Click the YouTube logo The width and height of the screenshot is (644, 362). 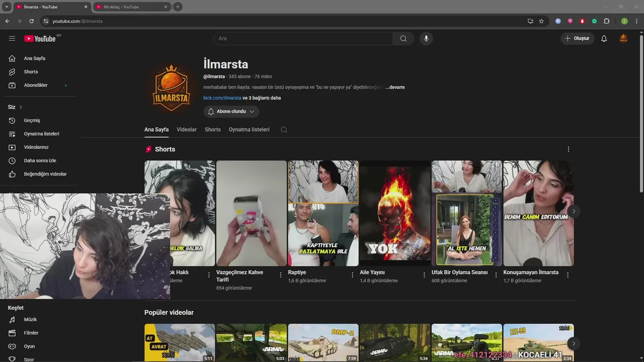[40, 39]
